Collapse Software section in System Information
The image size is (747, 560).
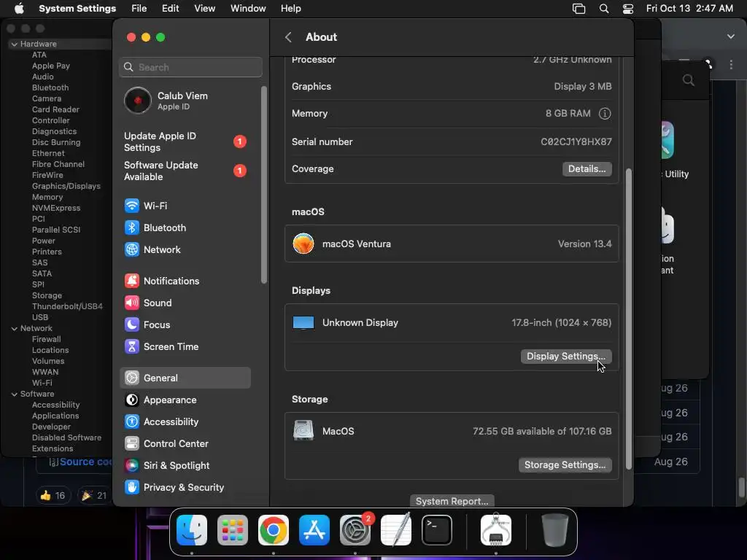15,394
